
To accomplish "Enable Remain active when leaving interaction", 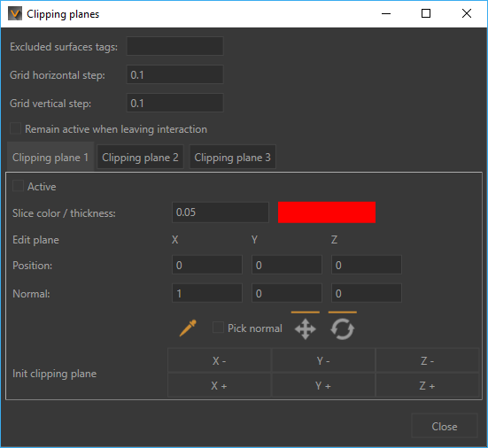I will click(16, 128).
